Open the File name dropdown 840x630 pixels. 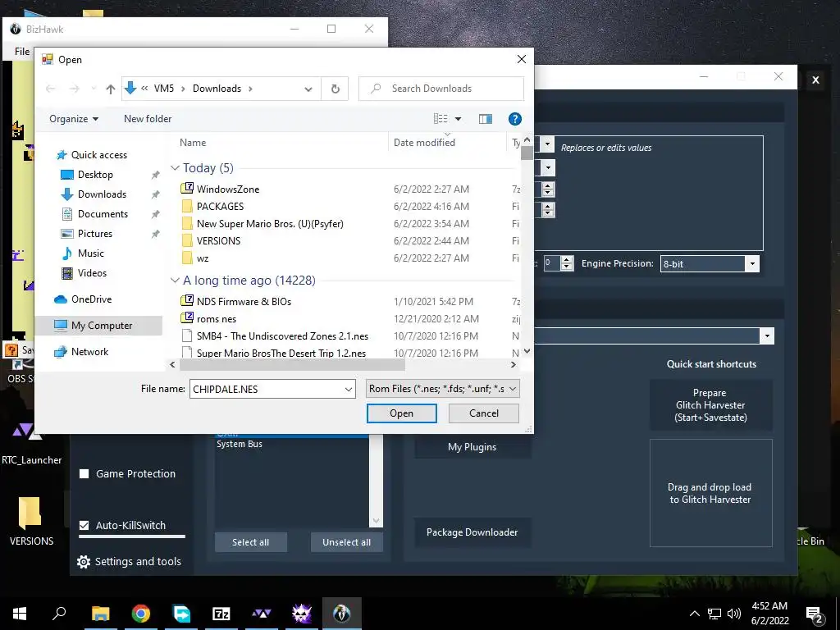(x=349, y=390)
